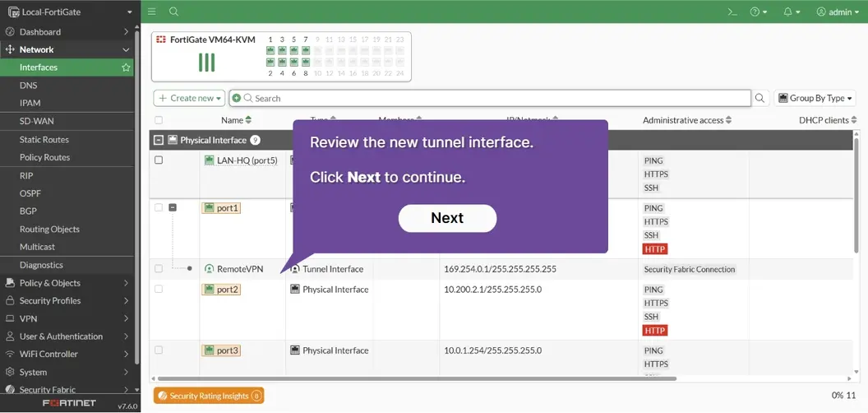The width and height of the screenshot is (868, 413).
Task: Select port 2 on the FortiGate faceplate
Action: point(270,62)
